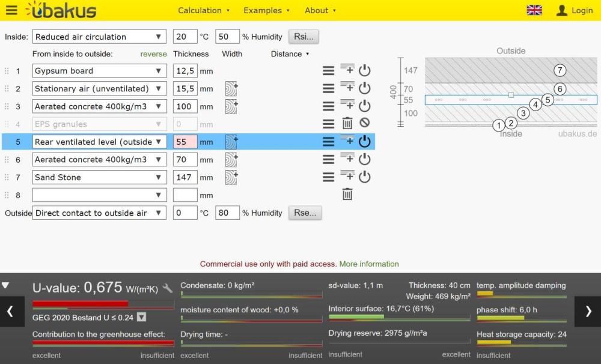
Task: Open the Outside contact condition dropdown
Action: click(x=99, y=213)
